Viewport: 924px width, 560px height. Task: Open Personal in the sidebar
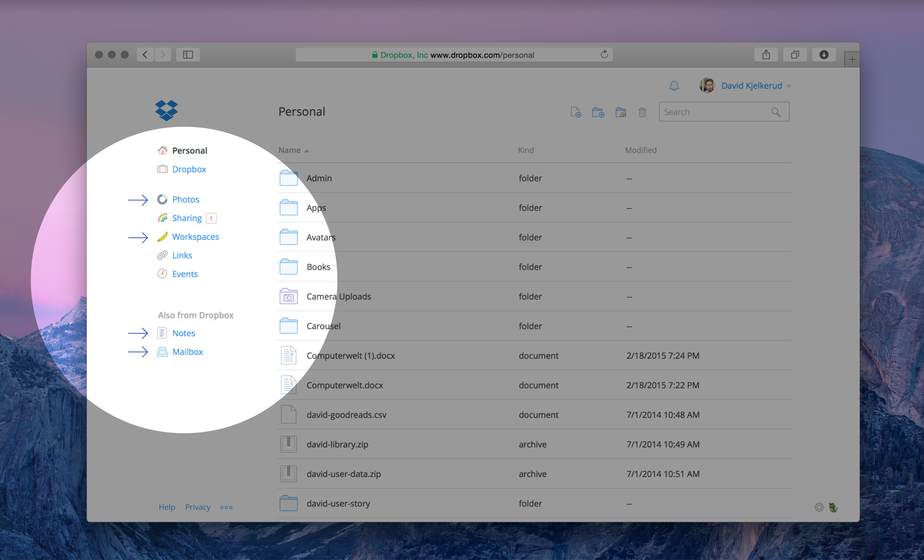[x=189, y=150]
